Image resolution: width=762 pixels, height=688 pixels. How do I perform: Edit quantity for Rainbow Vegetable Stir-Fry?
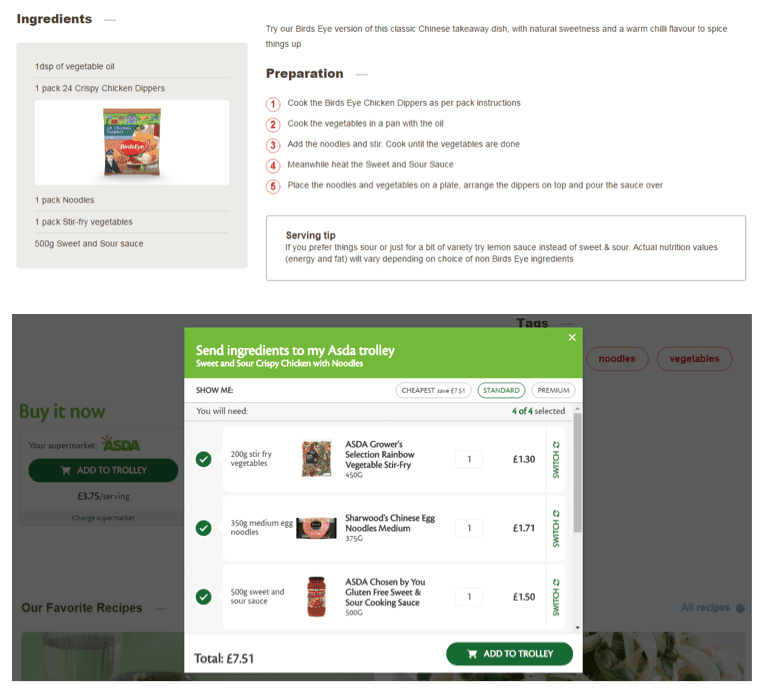(x=469, y=459)
